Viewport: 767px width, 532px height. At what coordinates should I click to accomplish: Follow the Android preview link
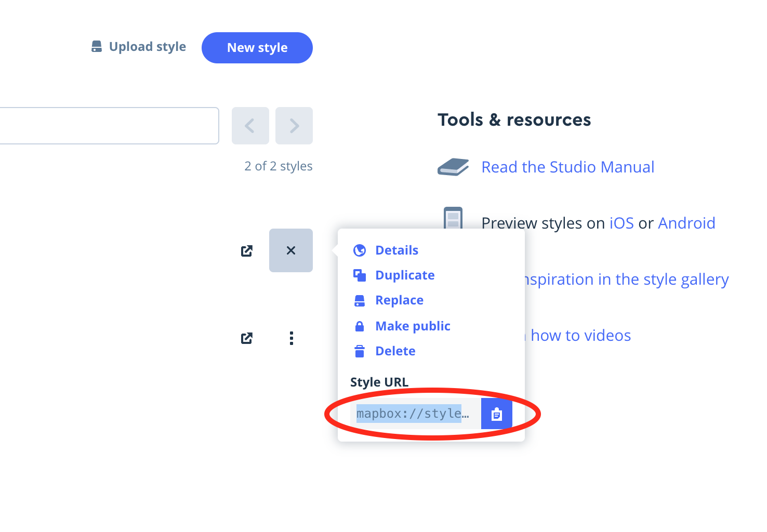686,223
